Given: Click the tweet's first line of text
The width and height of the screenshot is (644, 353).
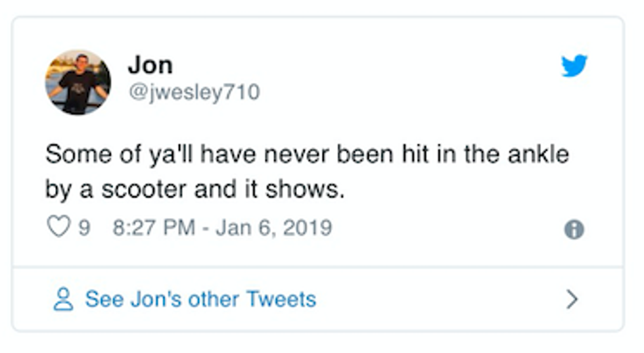Looking at the screenshot, I should click(307, 155).
